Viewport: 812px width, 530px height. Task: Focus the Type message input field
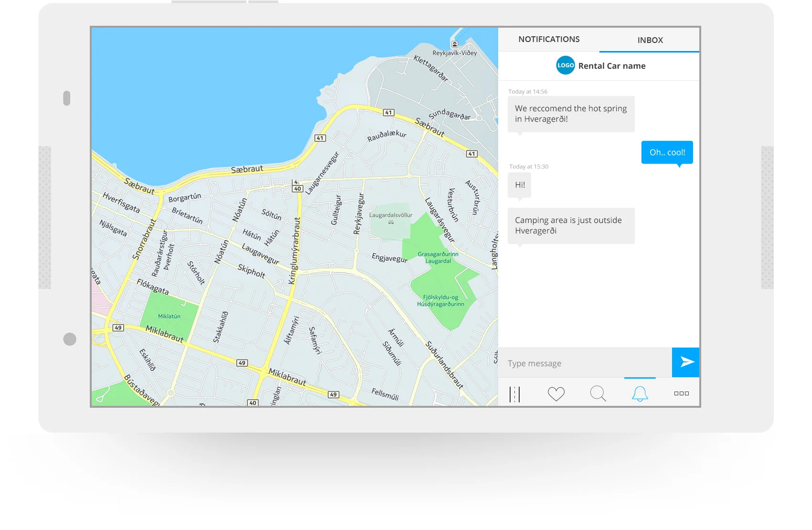click(x=585, y=363)
